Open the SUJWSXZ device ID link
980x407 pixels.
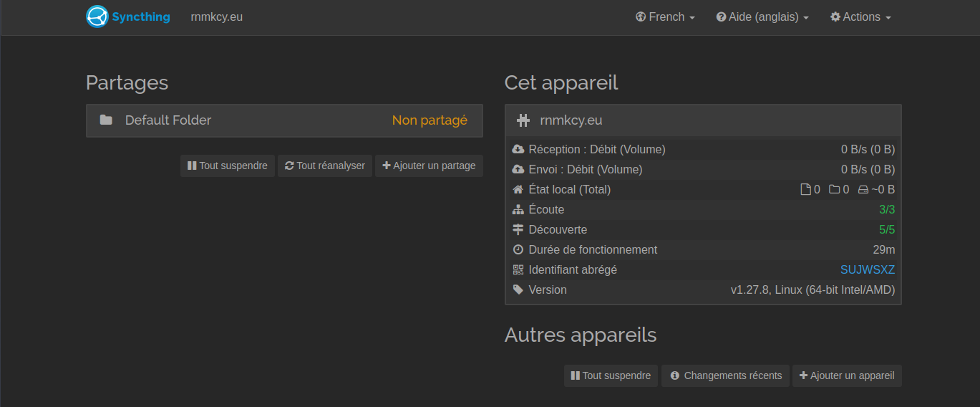[867, 270]
